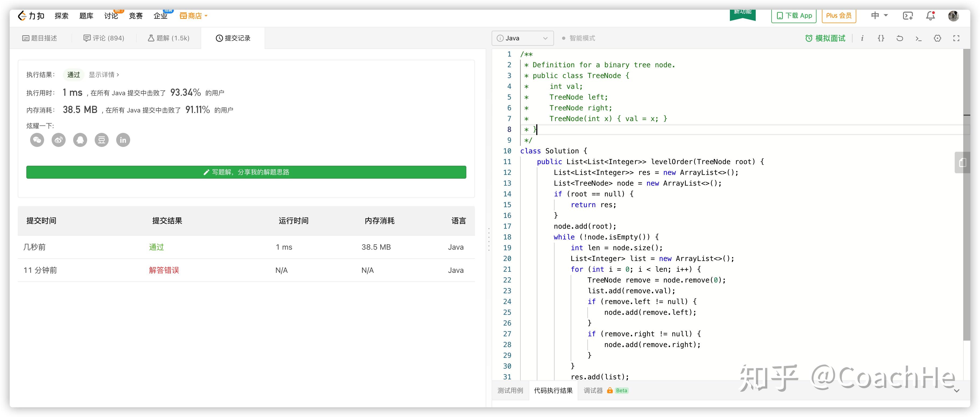Share result via LinkedIn icon
The image size is (980, 417).
[x=123, y=140]
